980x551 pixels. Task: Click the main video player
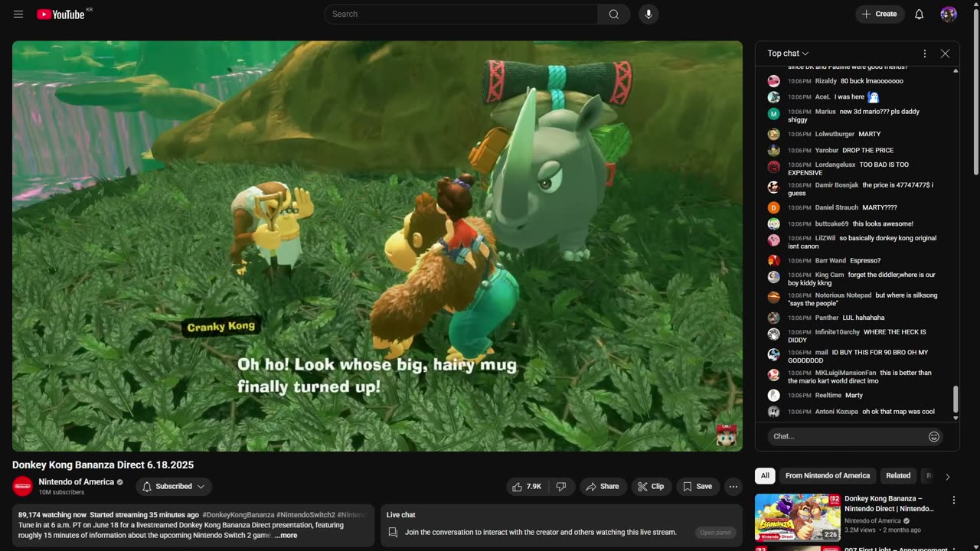click(377, 246)
